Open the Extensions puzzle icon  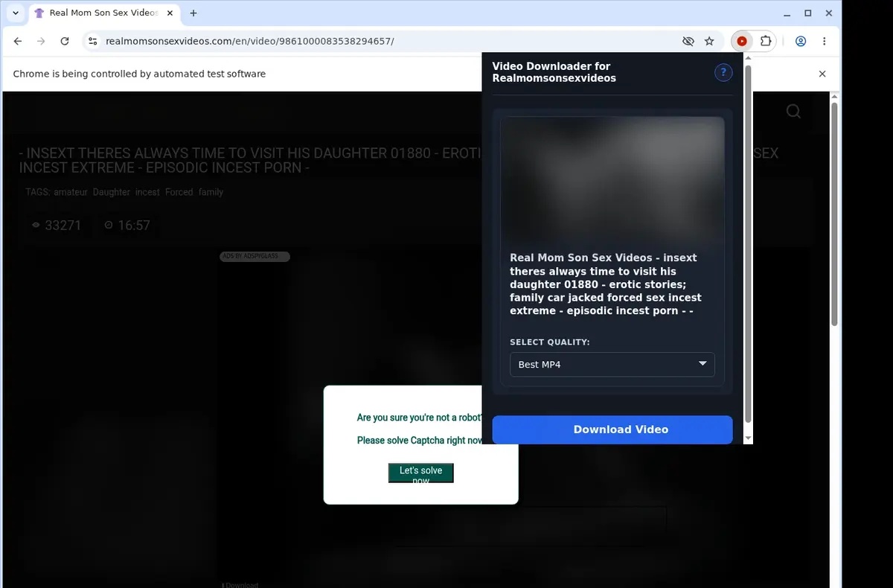765,42
